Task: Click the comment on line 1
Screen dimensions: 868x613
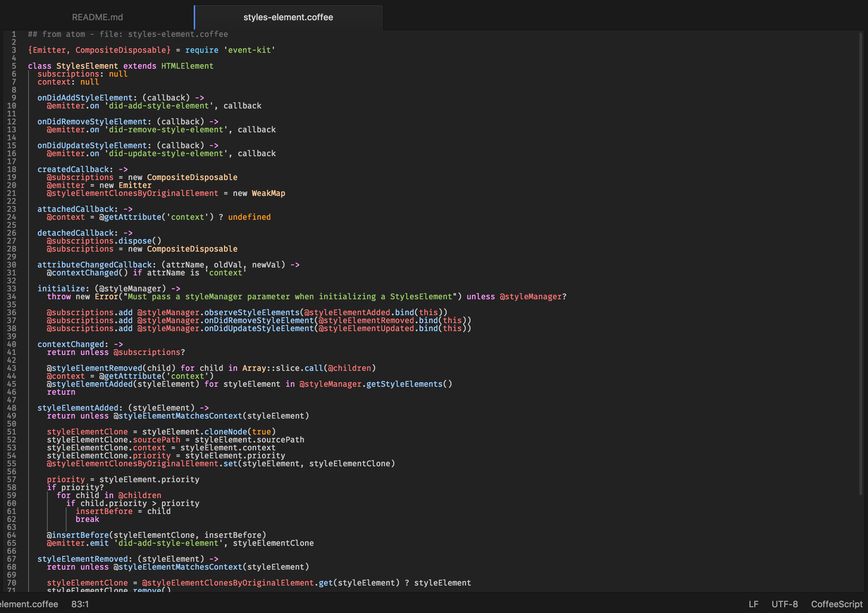Action: tap(128, 34)
